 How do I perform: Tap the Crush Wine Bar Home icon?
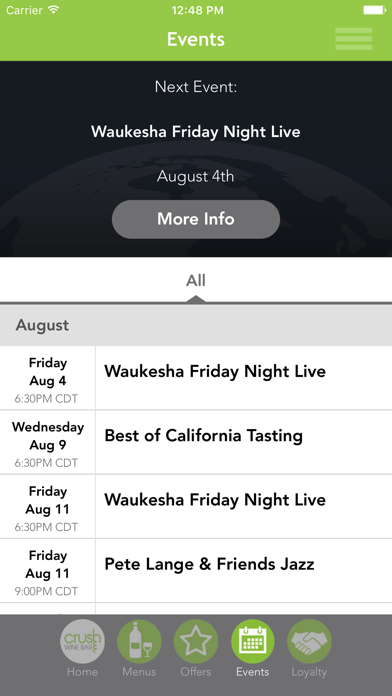click(83, 641)
